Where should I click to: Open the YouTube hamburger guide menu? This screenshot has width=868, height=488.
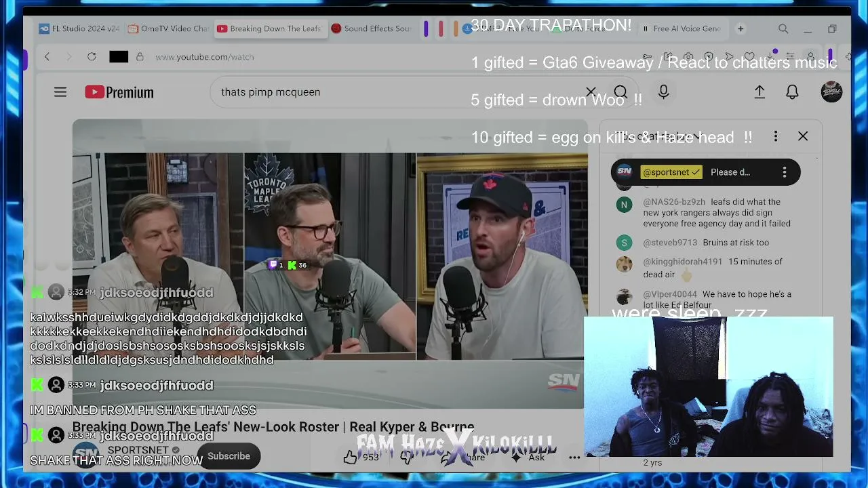point(60,92)
